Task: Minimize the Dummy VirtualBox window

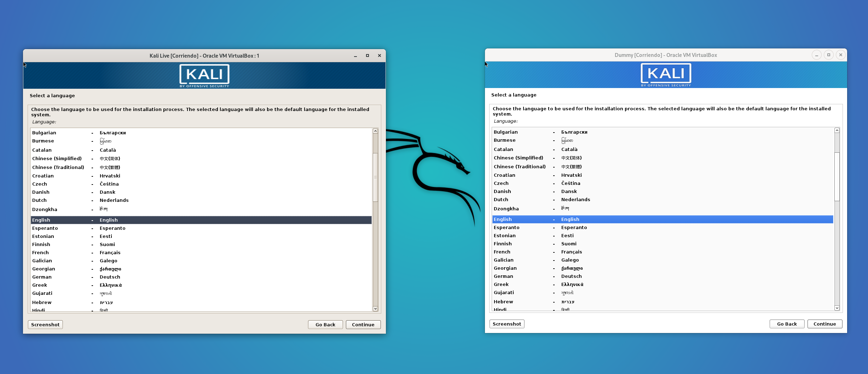Action: [817, 55]
